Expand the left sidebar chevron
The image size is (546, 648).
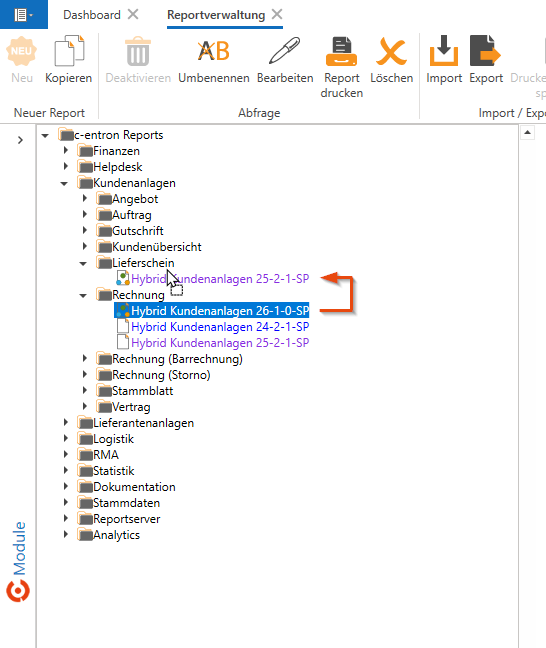pyautogui.click(x=20, y=140)
